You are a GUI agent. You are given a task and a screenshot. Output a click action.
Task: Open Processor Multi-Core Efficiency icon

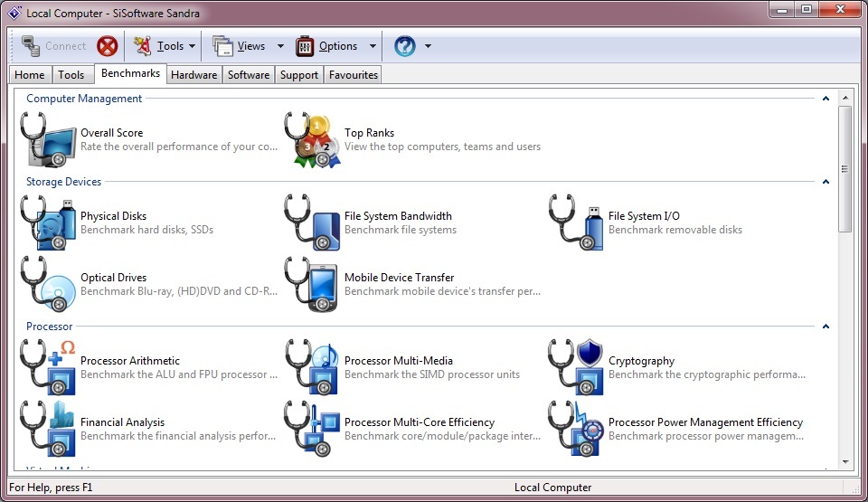tap(313, 429)
